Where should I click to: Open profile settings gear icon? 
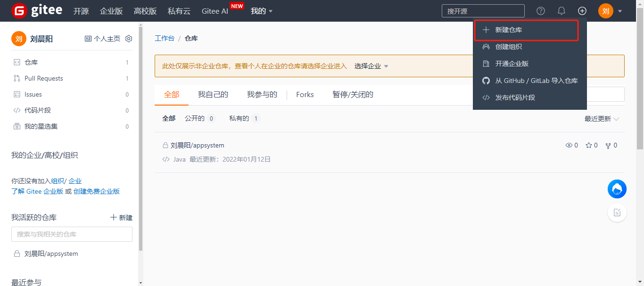coord(129,39)
